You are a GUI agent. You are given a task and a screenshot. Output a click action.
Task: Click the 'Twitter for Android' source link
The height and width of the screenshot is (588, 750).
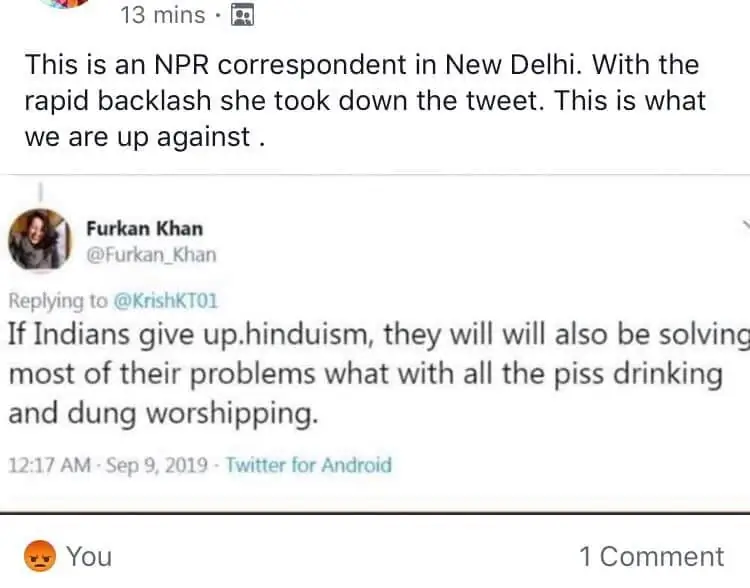[x=309, y=465]
